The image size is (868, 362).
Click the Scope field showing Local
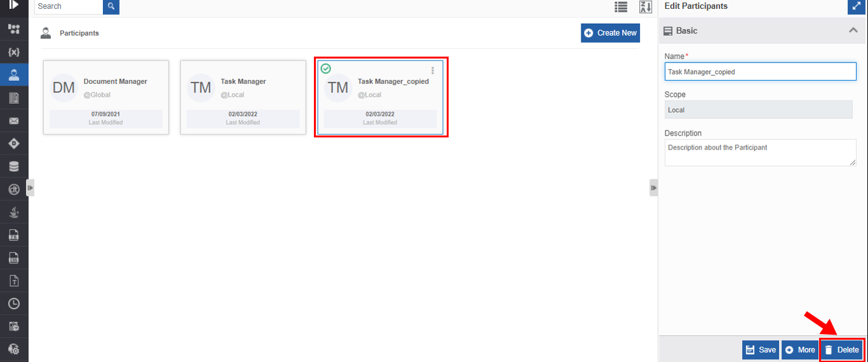pos(758,110)
